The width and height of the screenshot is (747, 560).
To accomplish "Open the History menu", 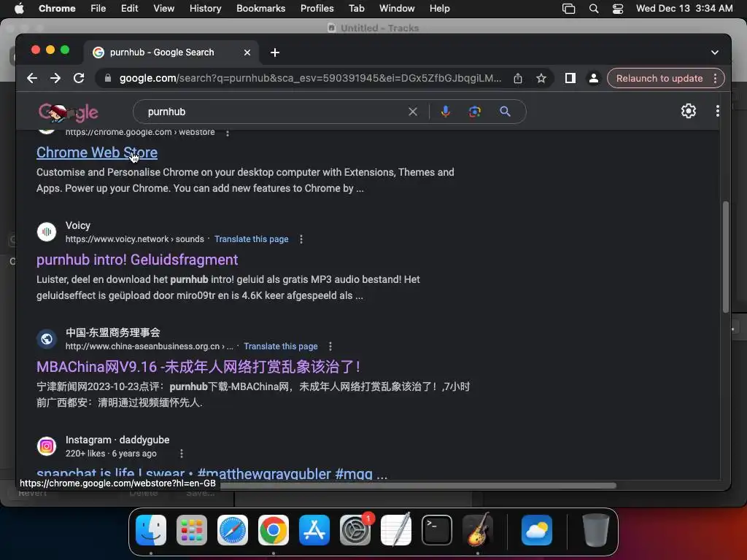I will pyautogui.click(x=205, y=9).
